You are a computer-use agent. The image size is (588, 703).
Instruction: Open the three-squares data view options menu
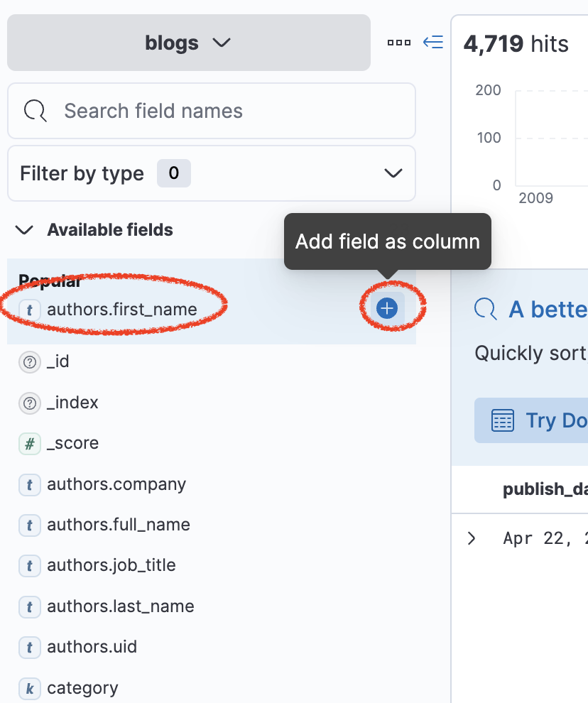(x=398, y=43)
